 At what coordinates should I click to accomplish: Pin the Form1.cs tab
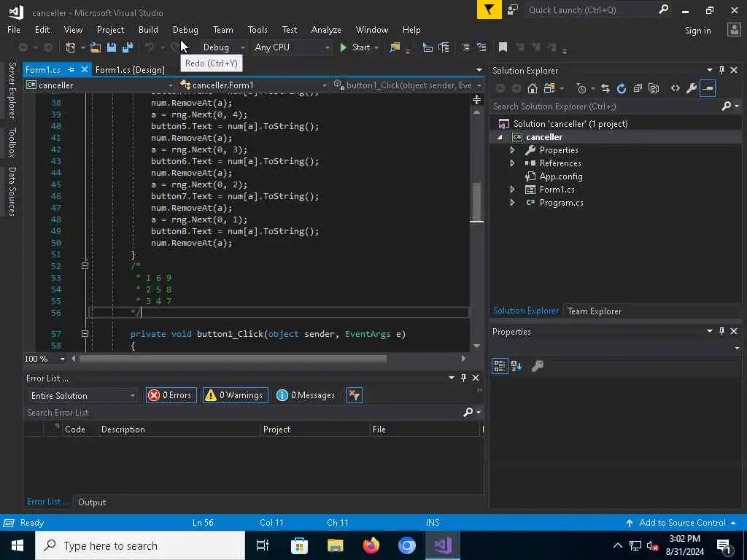point(71,69)
